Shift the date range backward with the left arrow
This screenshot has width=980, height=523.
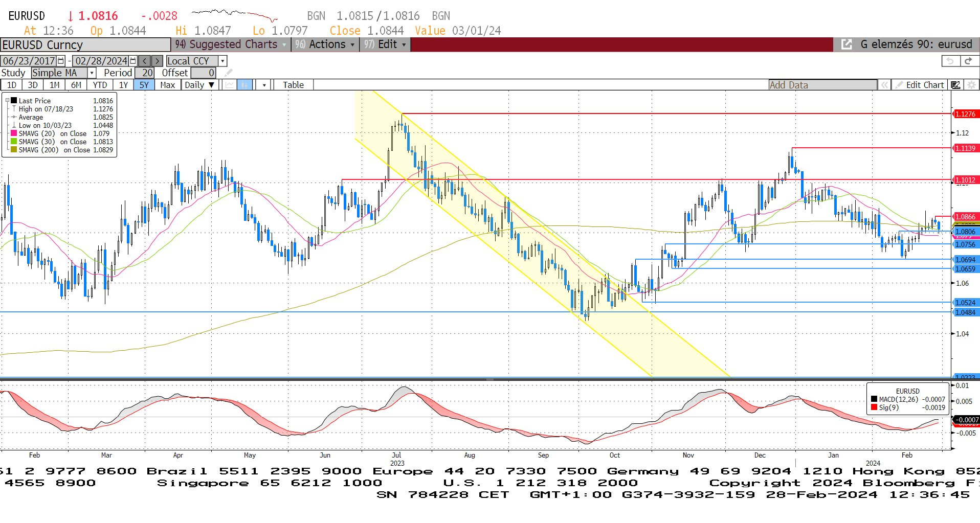pyautogui.click(x=145, y=61)
